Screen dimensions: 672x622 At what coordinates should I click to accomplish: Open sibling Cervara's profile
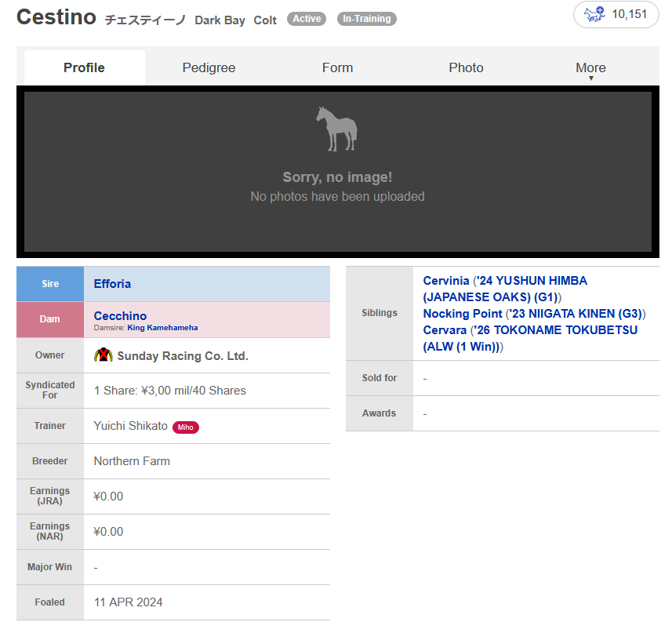click(445, 330)
